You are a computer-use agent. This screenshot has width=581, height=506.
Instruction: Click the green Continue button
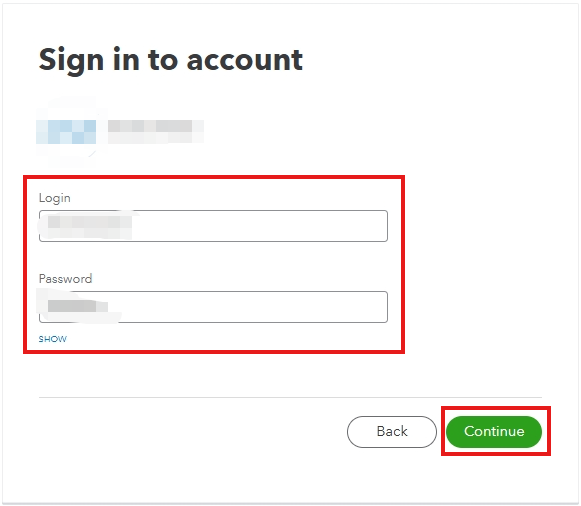(494, 432)
